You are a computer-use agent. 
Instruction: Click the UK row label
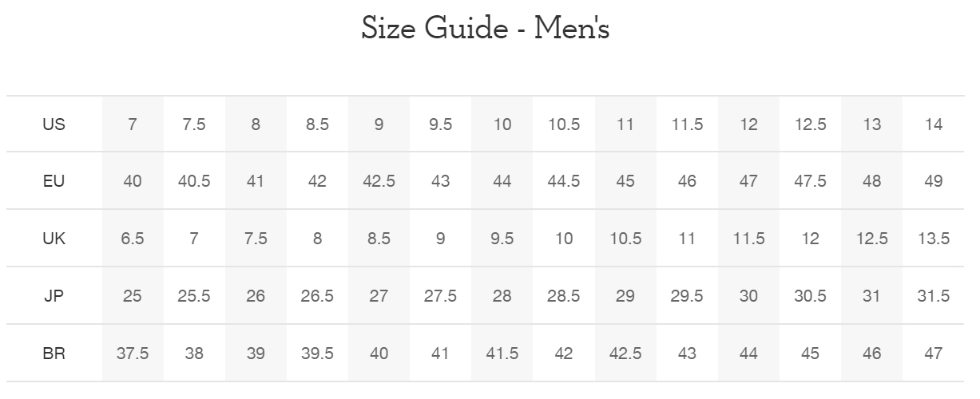click(x=54, y=239)
